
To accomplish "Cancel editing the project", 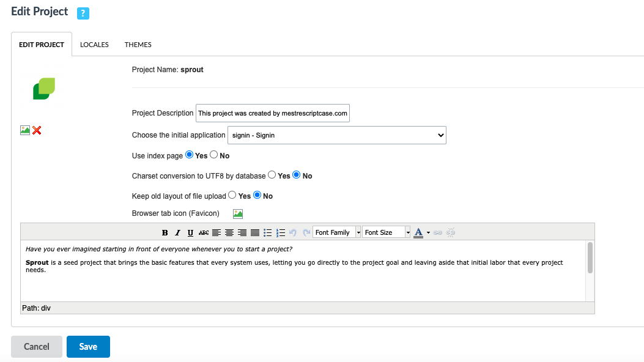I will pos(37,346).
